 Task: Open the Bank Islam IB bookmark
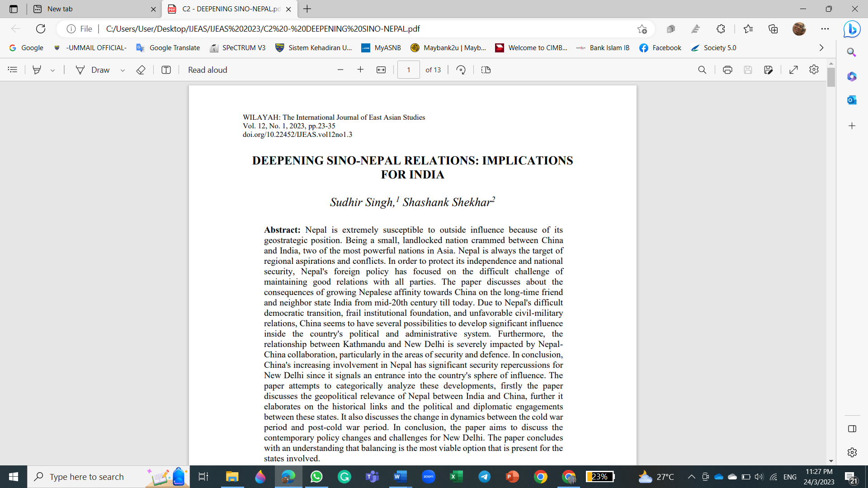click(603, 48)
